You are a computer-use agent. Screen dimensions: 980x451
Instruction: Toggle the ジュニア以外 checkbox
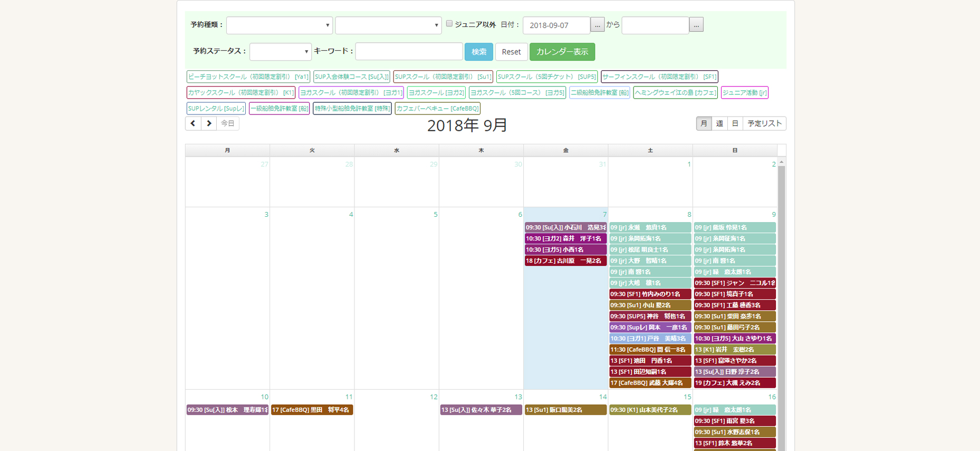pos(449,24)
